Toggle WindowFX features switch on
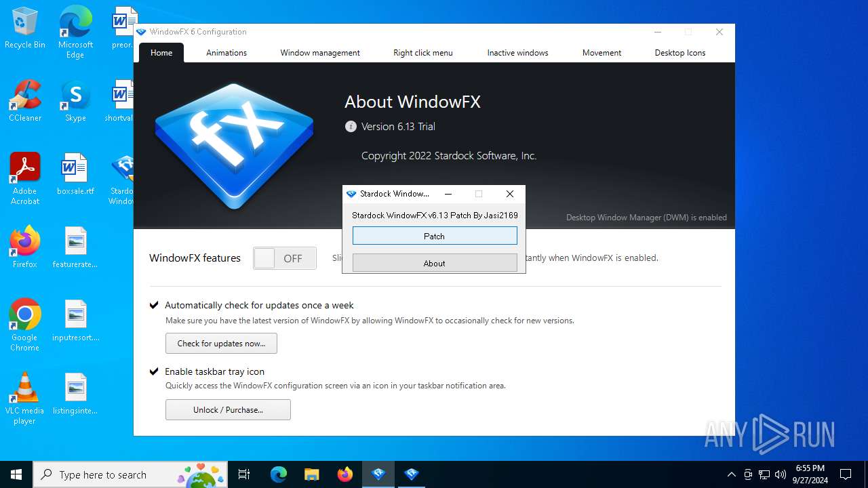The width and height of the screenshot is (868, 488). tap(285, 258)
